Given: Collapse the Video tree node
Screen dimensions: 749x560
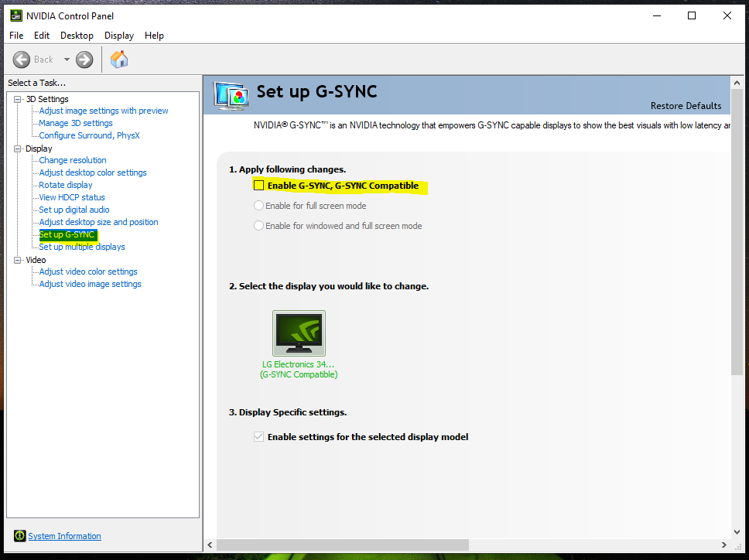Looking at the screenshot, I should (x=18, y=260).
